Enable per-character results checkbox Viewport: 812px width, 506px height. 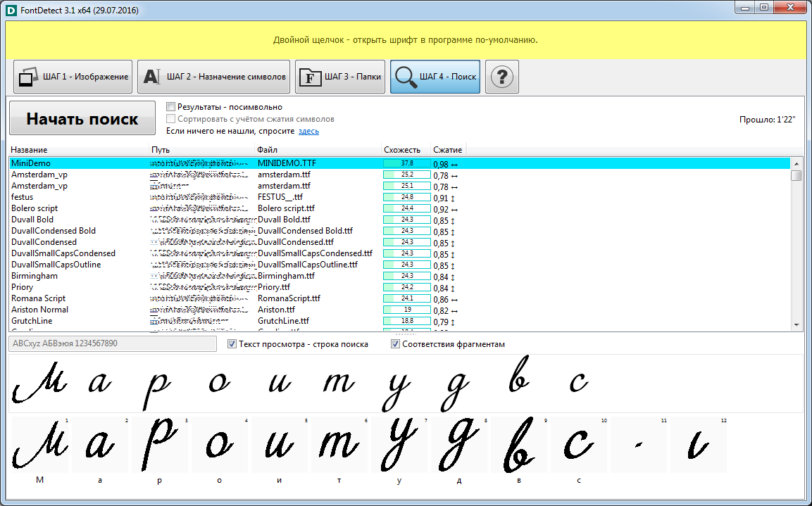(171, 107)
